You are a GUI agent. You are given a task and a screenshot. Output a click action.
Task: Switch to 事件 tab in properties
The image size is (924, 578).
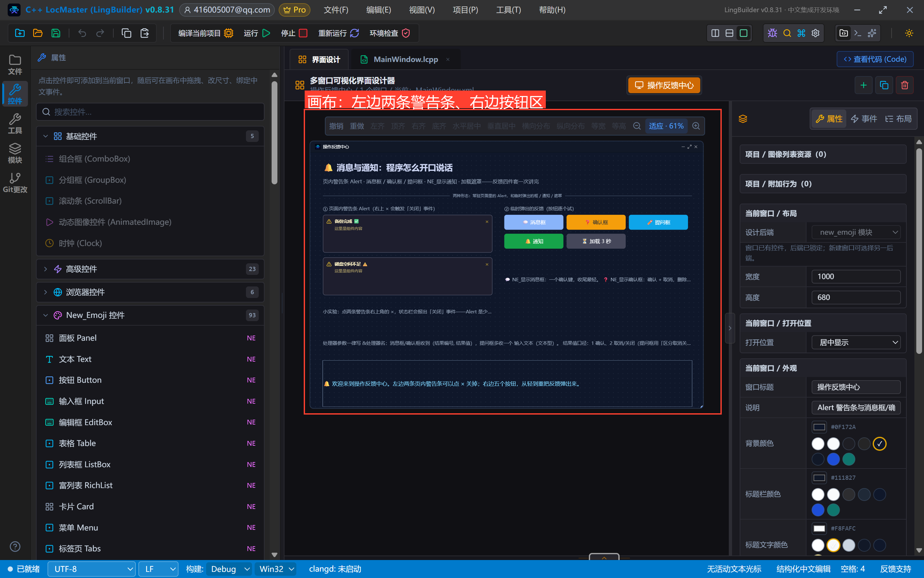pyautogui.click(x=864, y=119)
